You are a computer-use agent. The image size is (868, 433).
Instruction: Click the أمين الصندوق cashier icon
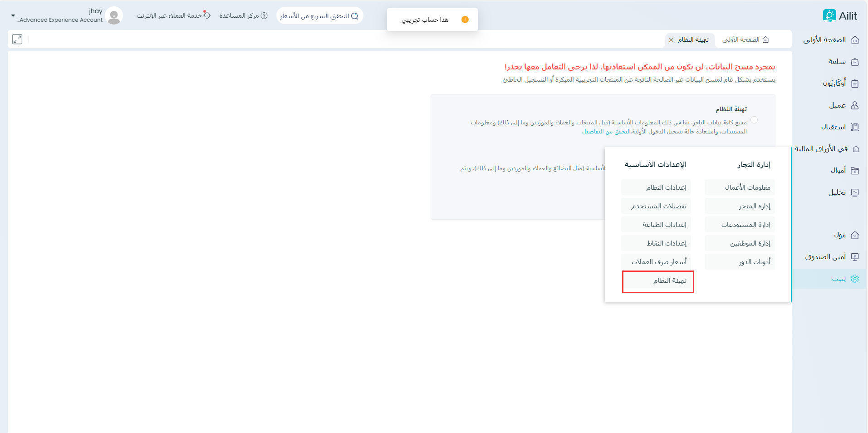tap(854, 257)
